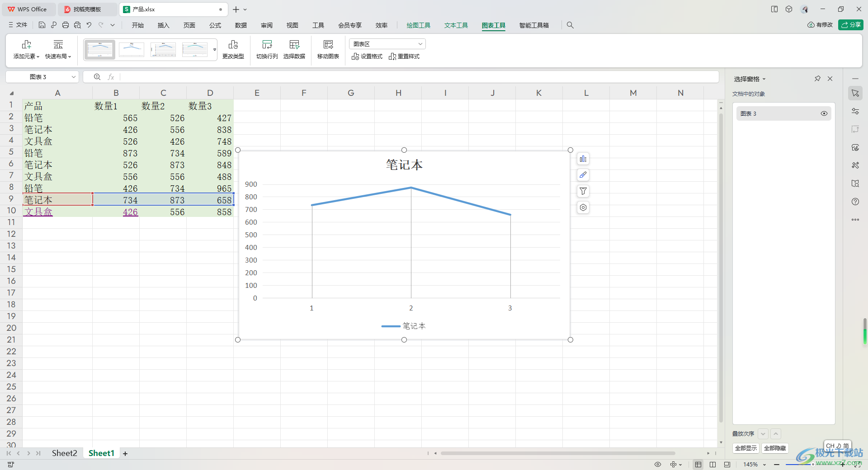This screenshot has width=868, height=470.
Task: Open Name Box dropdown arrow
Action: click(73, 77)
